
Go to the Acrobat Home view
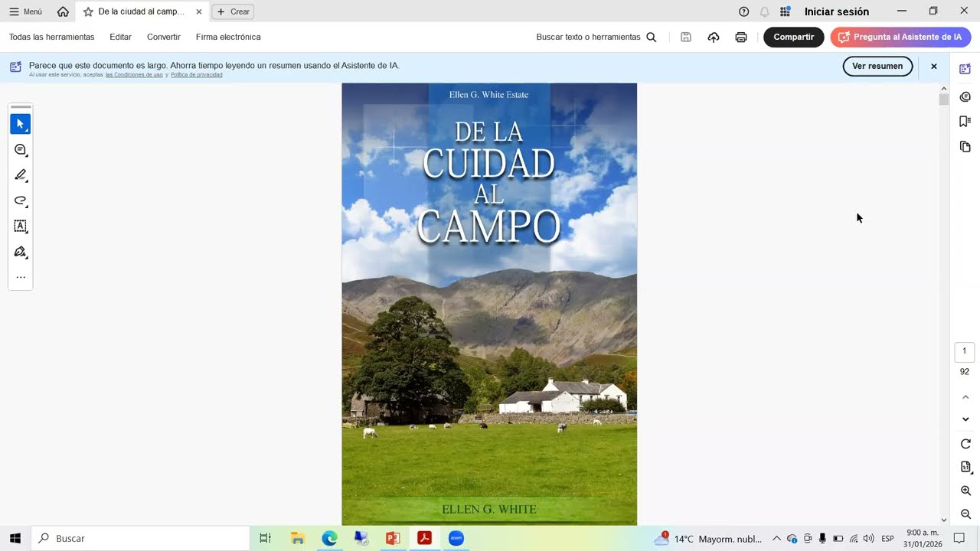click(63, 11)
